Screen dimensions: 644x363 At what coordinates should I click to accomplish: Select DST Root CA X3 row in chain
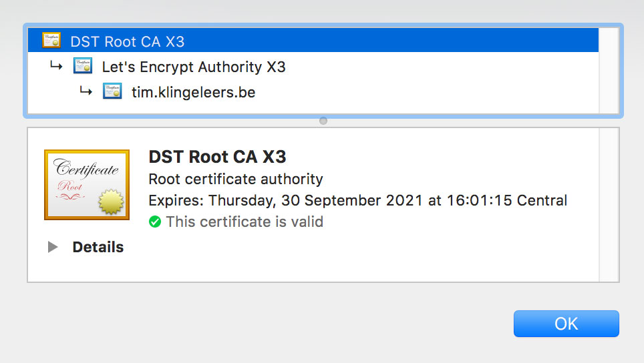pos(313,40)
